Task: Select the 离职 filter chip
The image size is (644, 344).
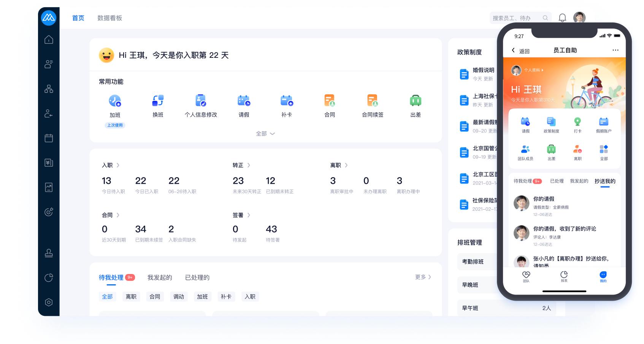Action: [131, 296]
